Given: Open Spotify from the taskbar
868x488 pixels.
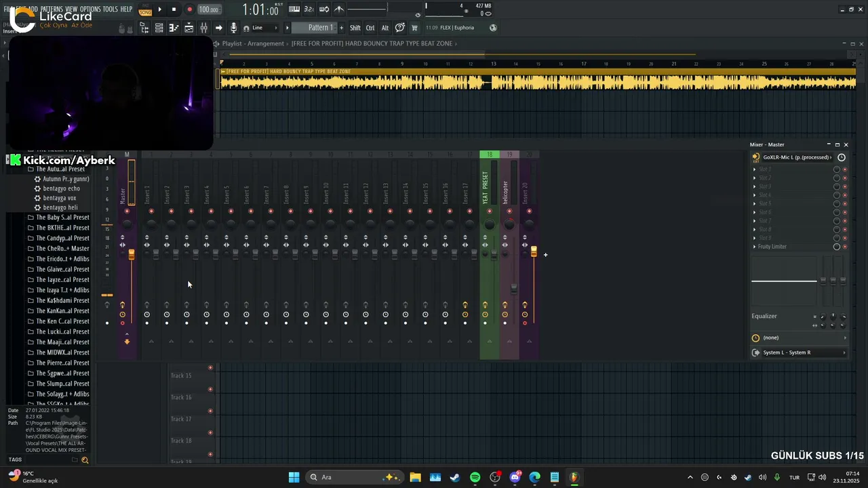Looking at the screenshot, I should (475, 477).
